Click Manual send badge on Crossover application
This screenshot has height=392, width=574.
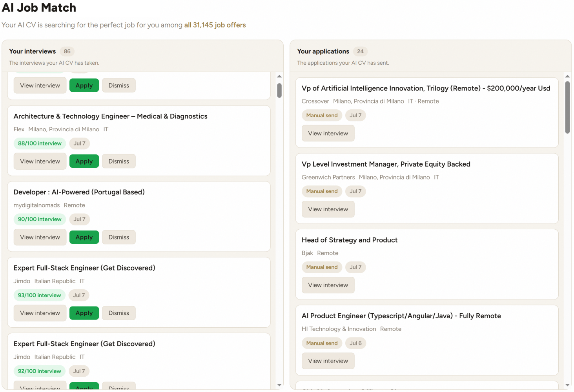coord(322,115)
